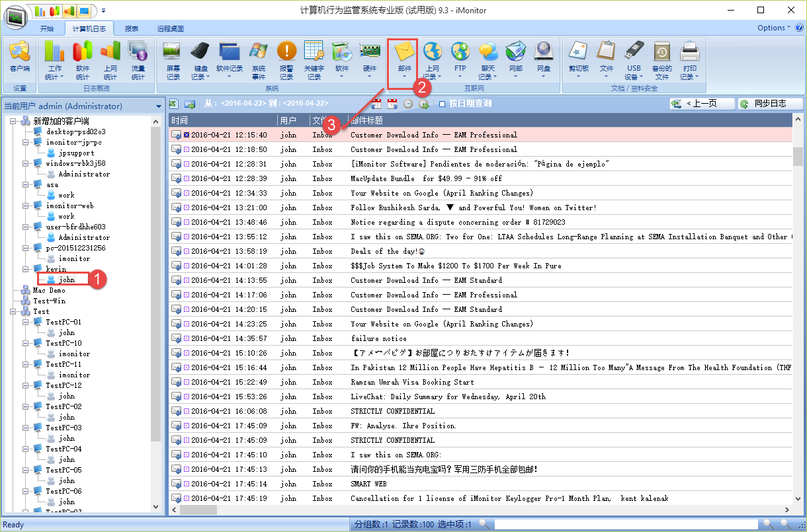Image resolution: width=807 pixels, height=532 pixels.
Task: Toggle checkbox of the 12:15:40 email row
Action: (187, 135)
